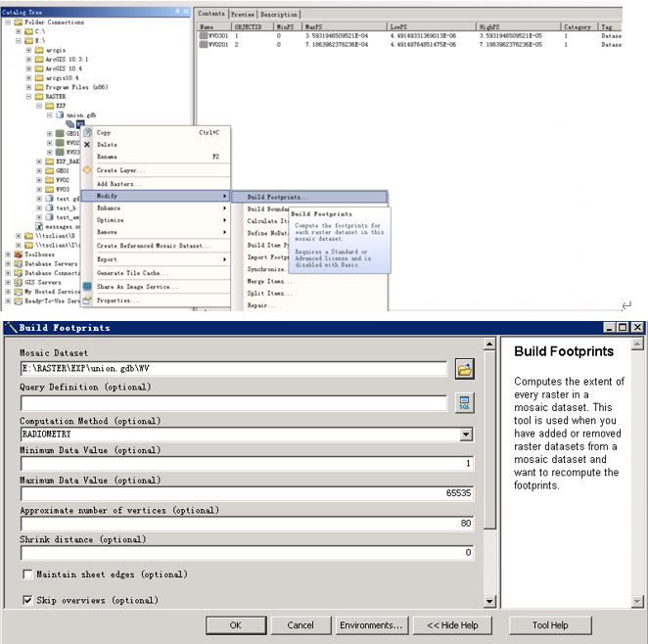Open the Computation Method dropdown

pos(466,435)
